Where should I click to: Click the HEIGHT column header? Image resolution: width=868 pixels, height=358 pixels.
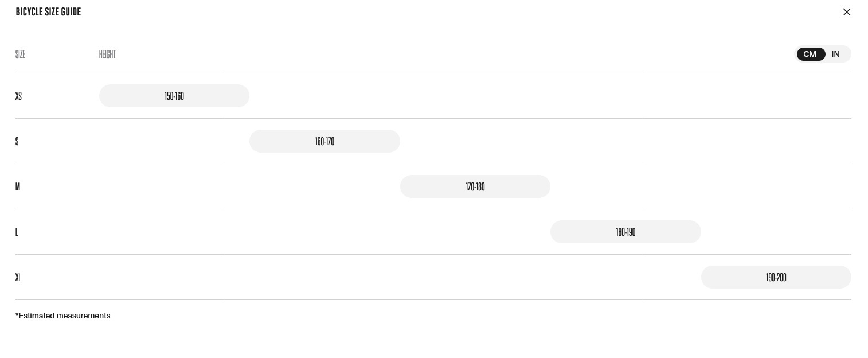tap(107, 54)
